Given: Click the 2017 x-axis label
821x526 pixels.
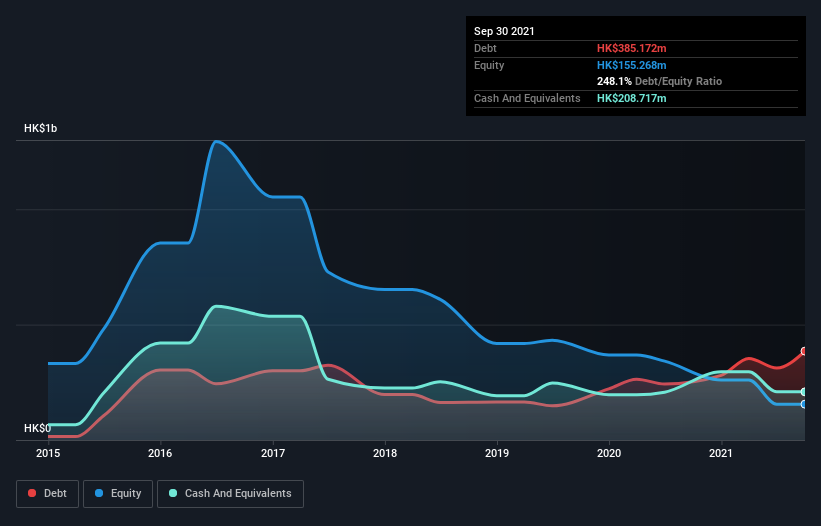Looking at the screenshot, I should (x=273, y=453).
